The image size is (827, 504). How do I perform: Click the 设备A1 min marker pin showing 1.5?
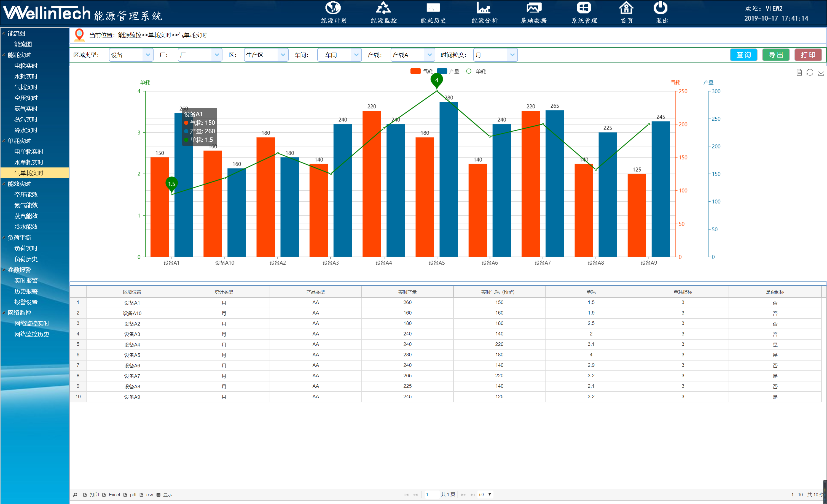pos(171,184)
